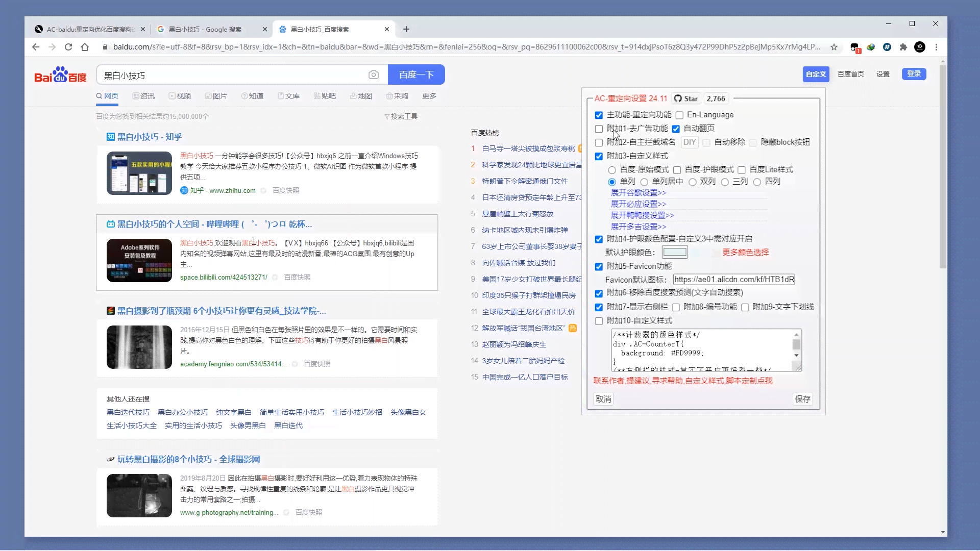Select the 单列居中 layout radio
This screenshot has height=551, width=980.
tap(644, 182)
